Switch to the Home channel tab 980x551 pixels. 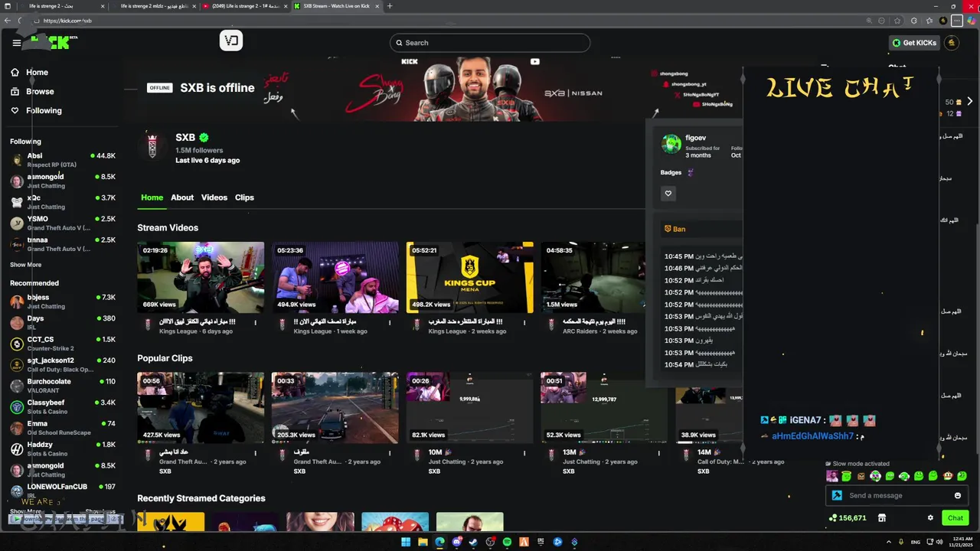(x=152, y=197)
